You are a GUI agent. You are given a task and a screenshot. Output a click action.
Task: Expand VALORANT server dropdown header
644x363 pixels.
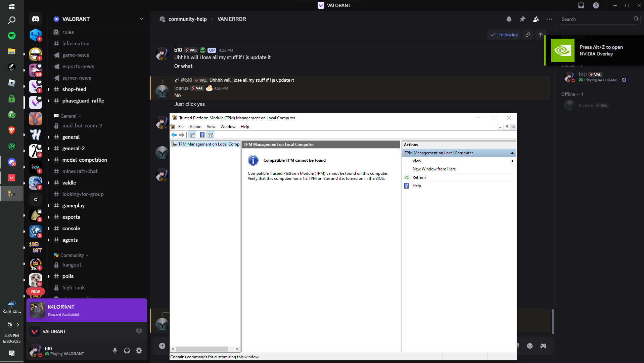99,19
